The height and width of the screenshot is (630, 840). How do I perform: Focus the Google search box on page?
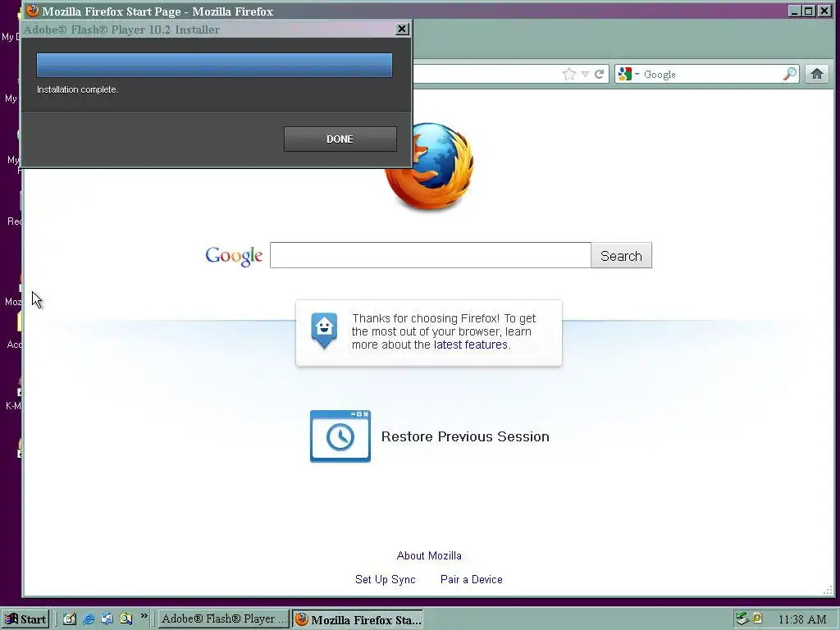coord(430,255)
